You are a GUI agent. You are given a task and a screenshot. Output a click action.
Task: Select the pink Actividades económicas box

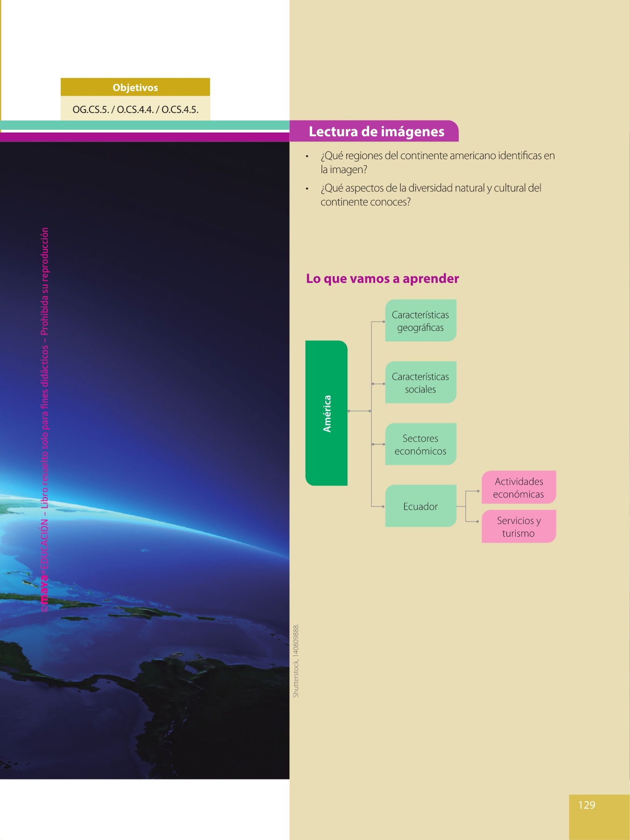click(518, 488)
